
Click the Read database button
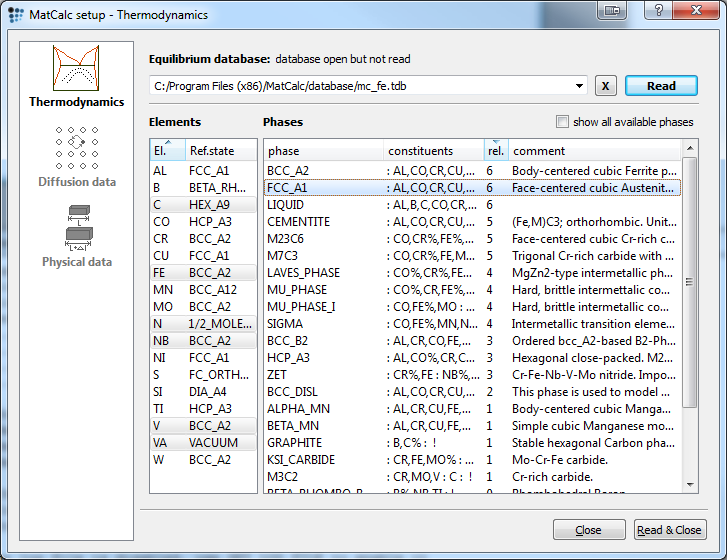click(x=660, y=86)
